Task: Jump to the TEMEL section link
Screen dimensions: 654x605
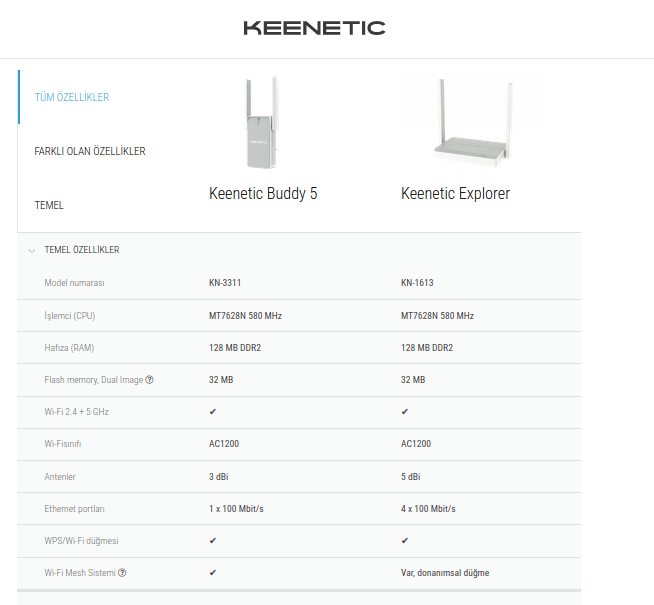Action: click(x=49, y=205)
